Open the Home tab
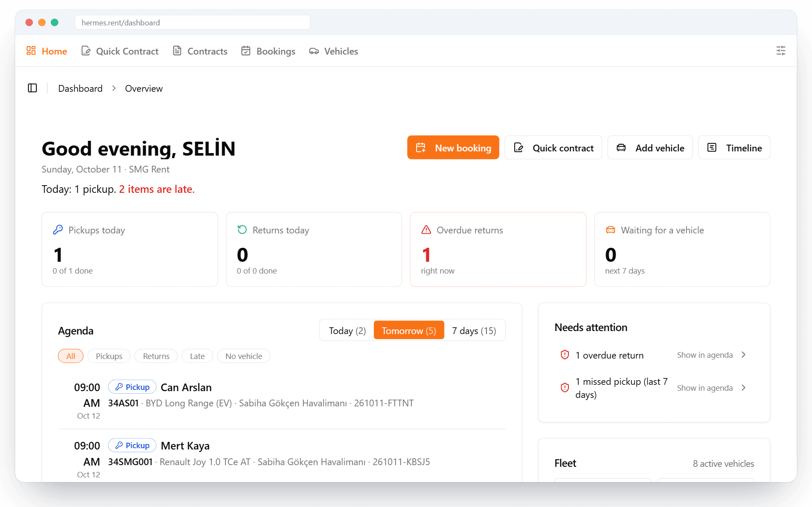The height and width of the screenshot is (507, 812). tap(47, 51)
